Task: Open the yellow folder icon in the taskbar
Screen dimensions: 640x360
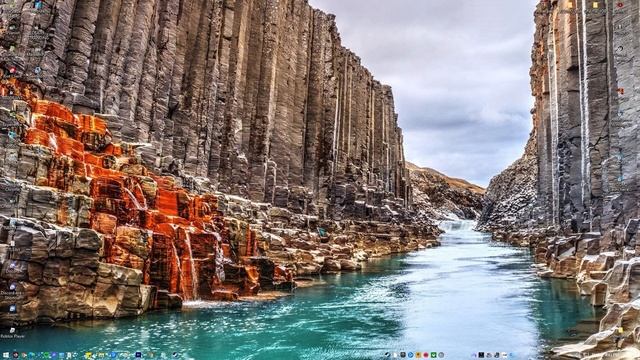Action: tap(89, 355)
